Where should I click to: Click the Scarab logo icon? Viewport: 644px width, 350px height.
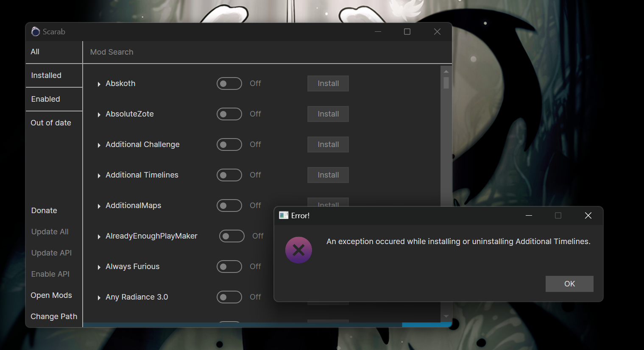[x=36, y=31]
